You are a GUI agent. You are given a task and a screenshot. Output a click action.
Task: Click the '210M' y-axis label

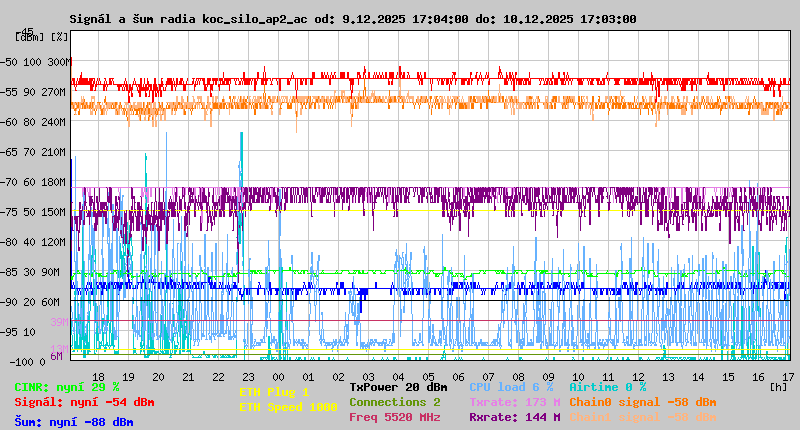(53, 152)
